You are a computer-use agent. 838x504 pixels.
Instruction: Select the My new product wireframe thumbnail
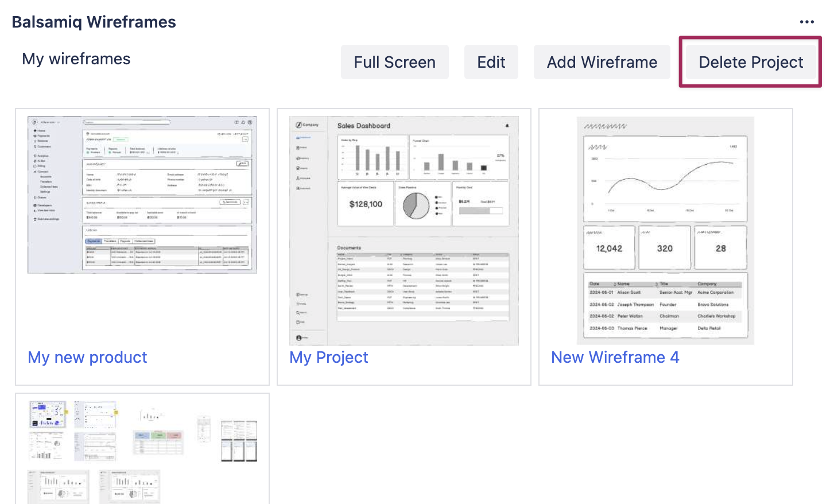click(x=142, y=195)
